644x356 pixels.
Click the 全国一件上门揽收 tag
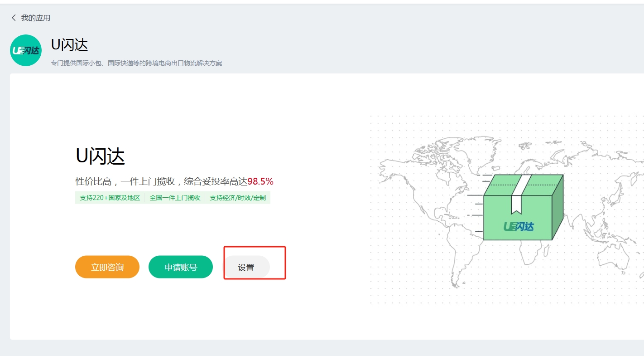click(x=175, y=198)
